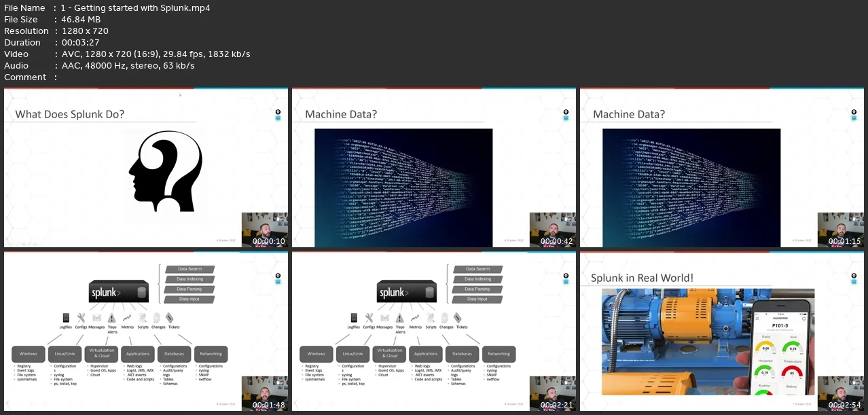Click the Video line starting 'AVC, 1280 x 720'
The width and height of the screenshot is (868, 415).
156,54
